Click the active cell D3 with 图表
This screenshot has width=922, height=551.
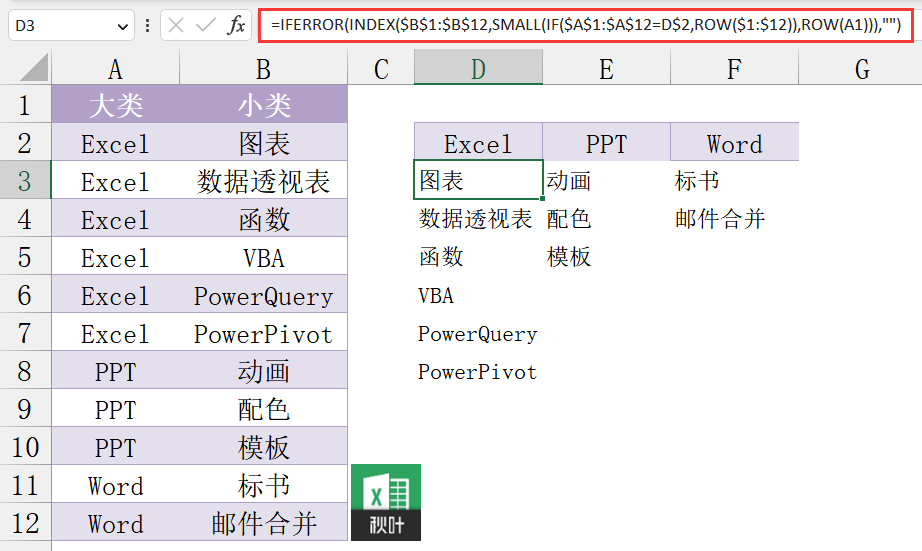pyautogui.click(x=478, y=180)
